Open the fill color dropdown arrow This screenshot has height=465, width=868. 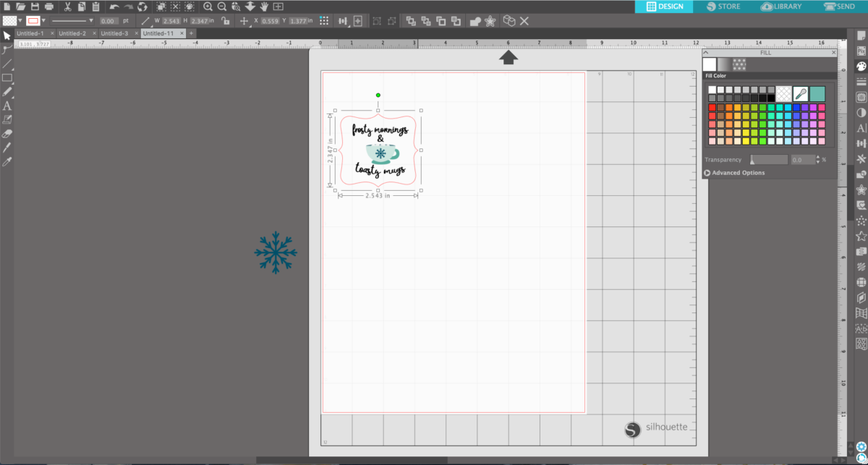pos(20,21)
